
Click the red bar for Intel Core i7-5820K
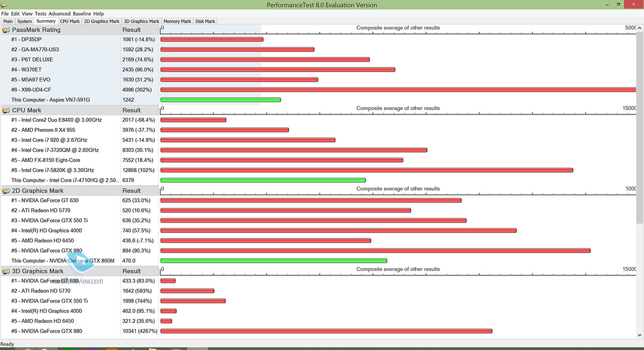coord(367,170)
